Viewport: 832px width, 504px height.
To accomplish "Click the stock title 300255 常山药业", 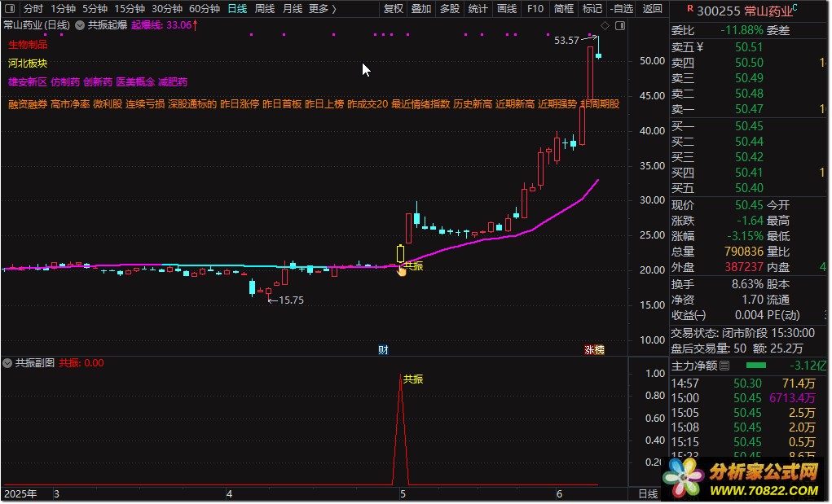I will [745, 11].
